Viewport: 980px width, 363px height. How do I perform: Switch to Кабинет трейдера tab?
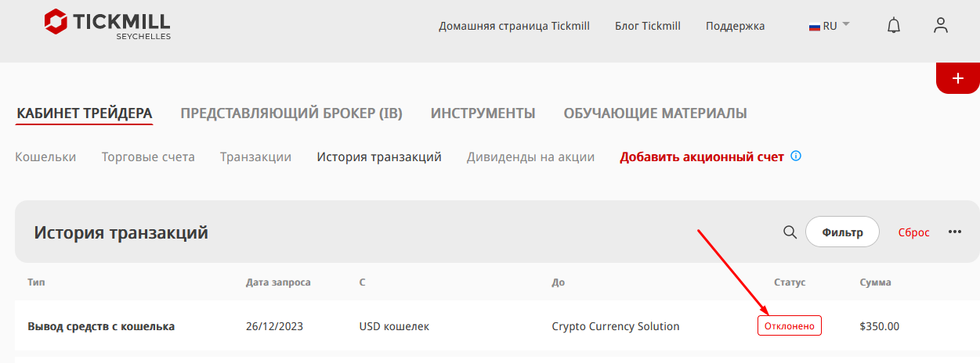click(85, 113)
